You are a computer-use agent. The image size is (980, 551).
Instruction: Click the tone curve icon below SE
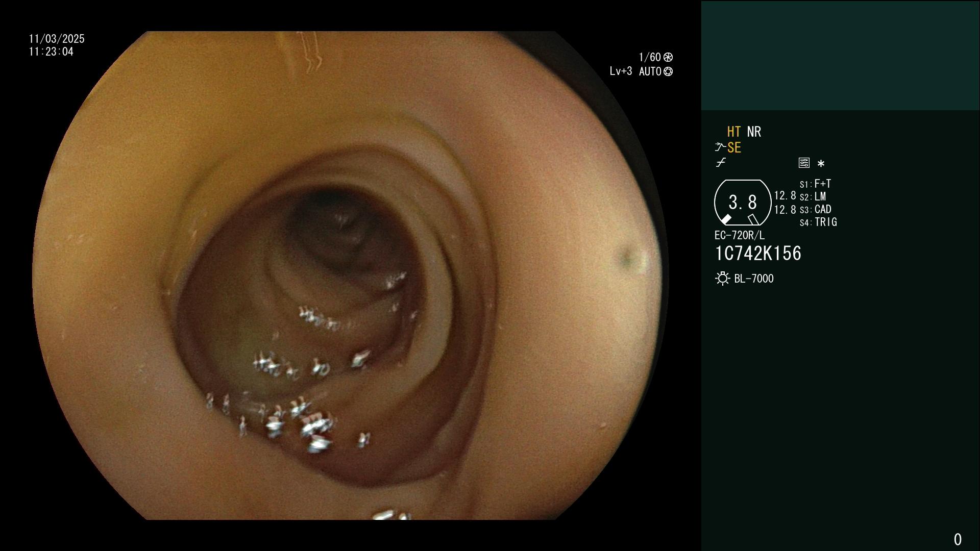(721, 163)
